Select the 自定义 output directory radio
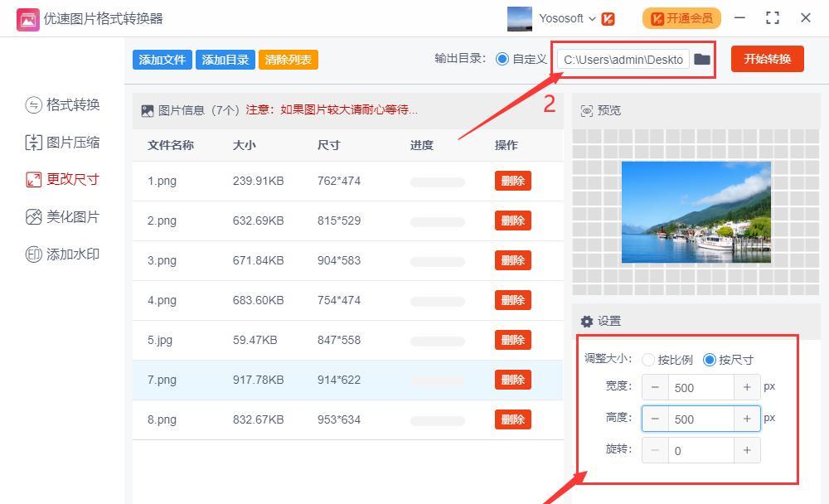Image resolution: width=829 pixels, height=504 pixels. pyautogui.click(x=502, y=59)
